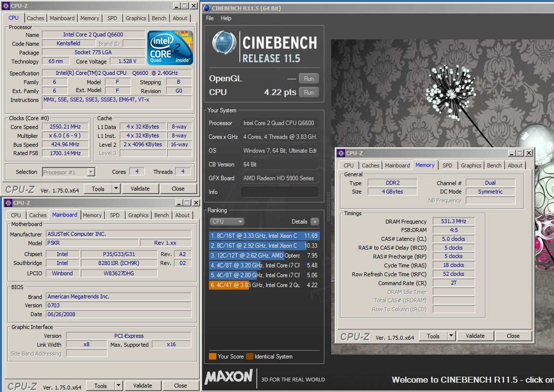Screen dimensions: 554x392
Task: Open SPD tab in top CPU-Z window
Action: [112, 18]
